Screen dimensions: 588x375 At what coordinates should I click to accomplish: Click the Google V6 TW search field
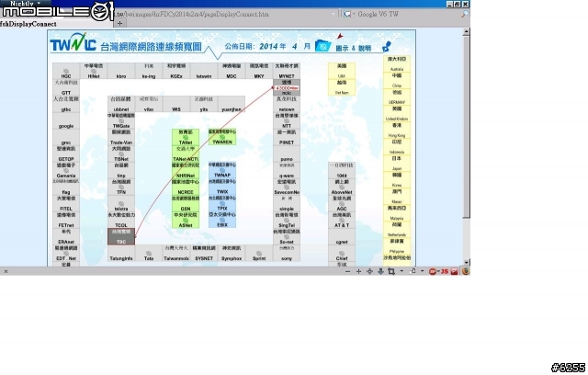(407, 15)
